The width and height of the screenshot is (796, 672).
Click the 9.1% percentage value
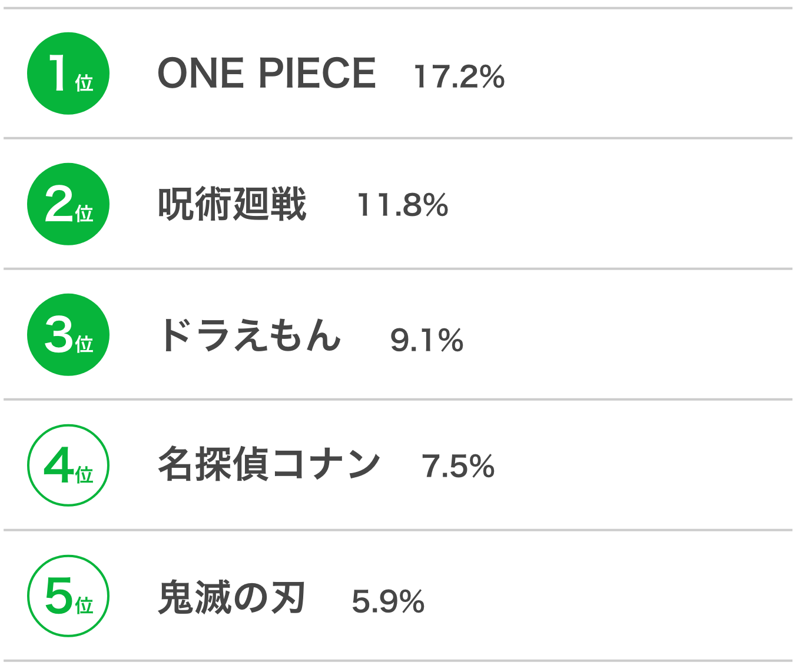point(427,340)
